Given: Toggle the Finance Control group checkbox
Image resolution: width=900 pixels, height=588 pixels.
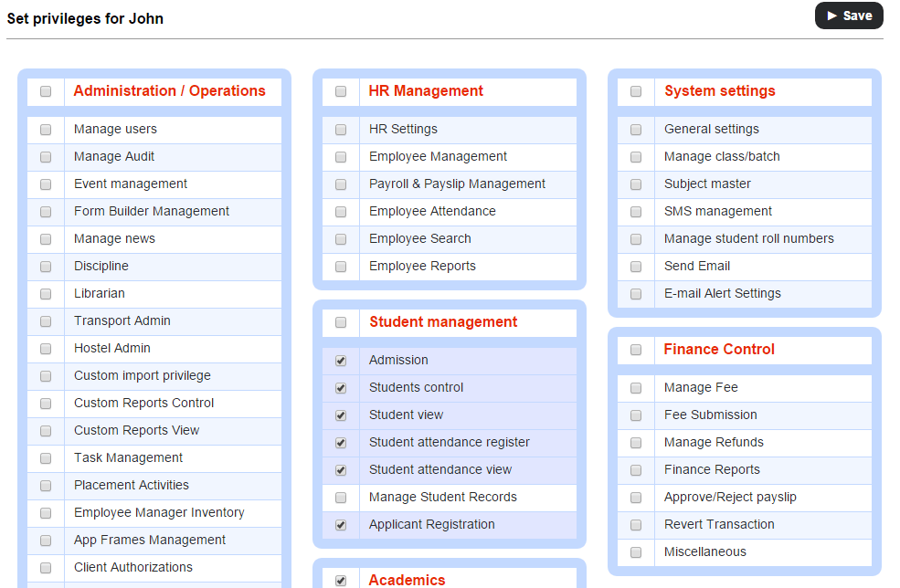Looking at the screenshot, I should [x=636, y=350].
